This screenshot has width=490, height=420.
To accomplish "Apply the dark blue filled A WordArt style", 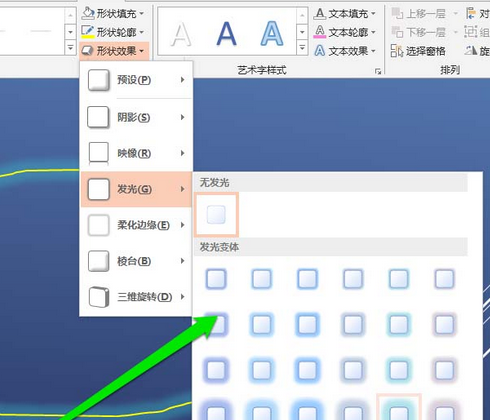I will pyautogui.click(x=226, y=33).
